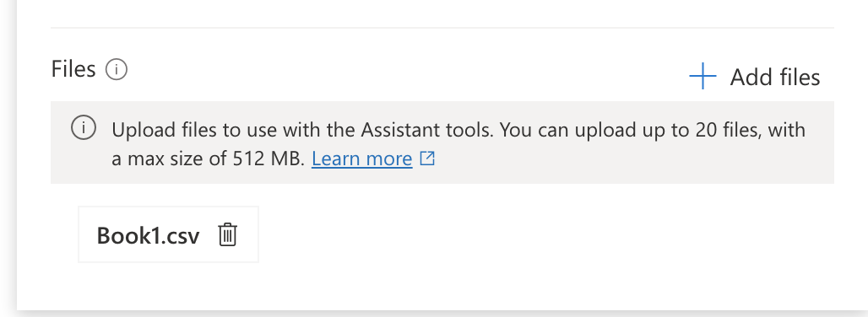The image size is (868, 317).
Task: Click the blue plus icon for adding files
Action: click(703, 76)
